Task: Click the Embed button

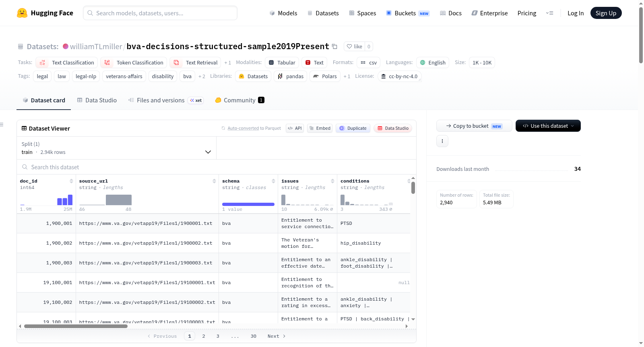Action: [320, 128]
